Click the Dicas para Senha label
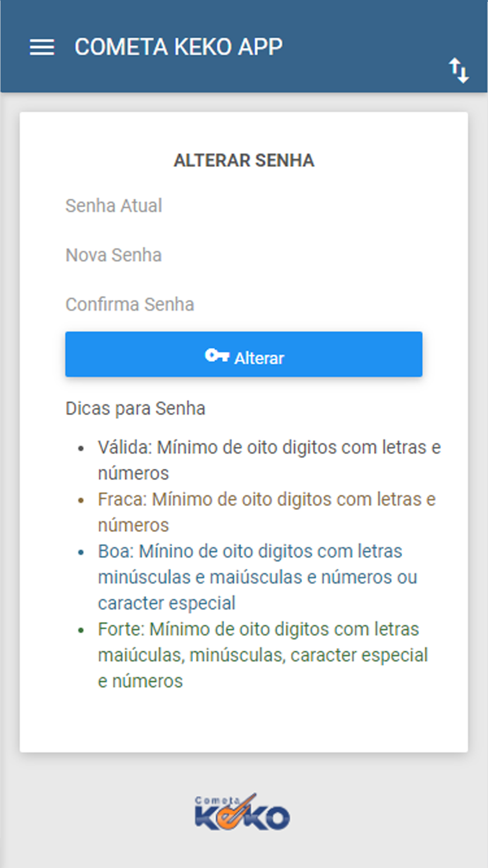This screenshot has width=488, height=868. tap(135, 409)
